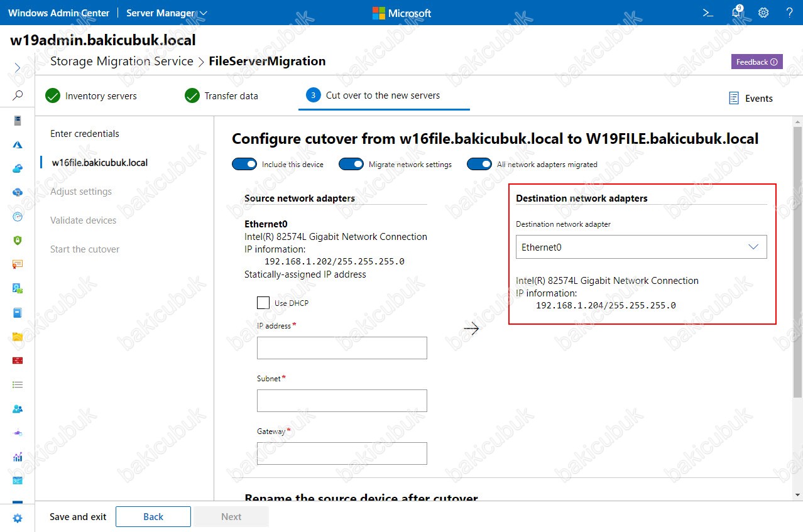Click the Source network adapters heading
803x532 pixels.
click(300, 198)
